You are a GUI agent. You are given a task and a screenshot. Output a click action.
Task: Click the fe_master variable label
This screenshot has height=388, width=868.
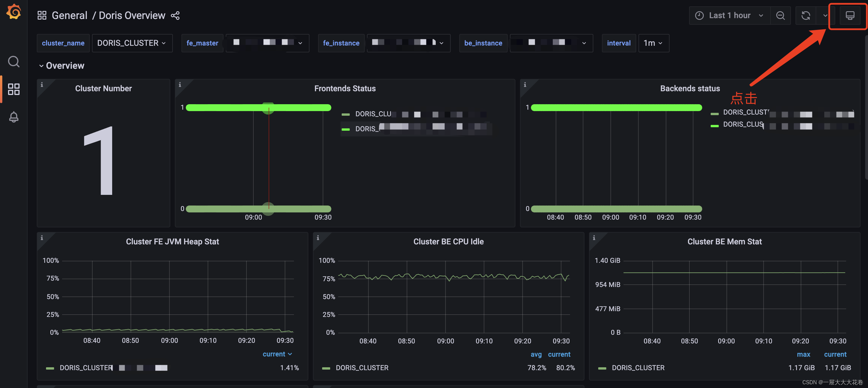point(202,43)
